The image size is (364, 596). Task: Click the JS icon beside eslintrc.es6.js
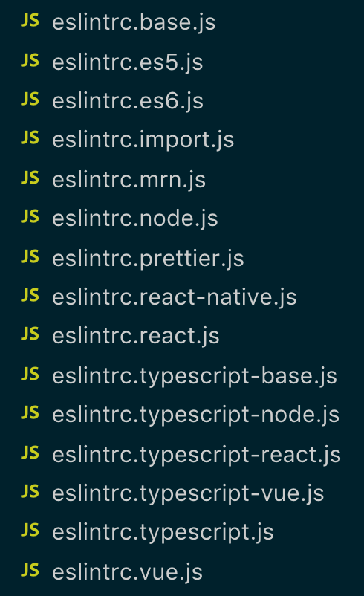pyautogui.click(x=30, y=99)
